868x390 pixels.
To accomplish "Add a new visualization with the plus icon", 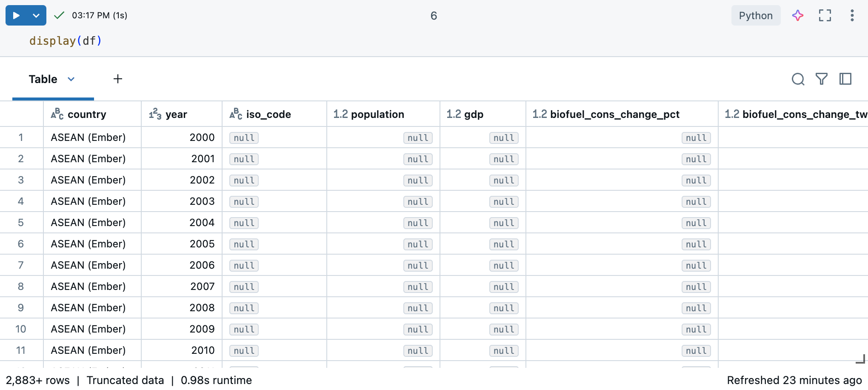I will [x=118, y=79].
